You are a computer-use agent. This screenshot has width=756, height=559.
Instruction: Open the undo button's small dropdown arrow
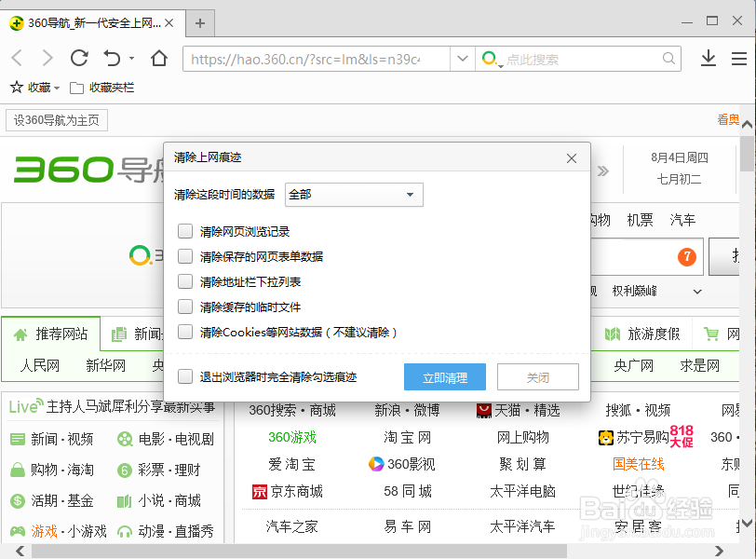click(131, 59)
